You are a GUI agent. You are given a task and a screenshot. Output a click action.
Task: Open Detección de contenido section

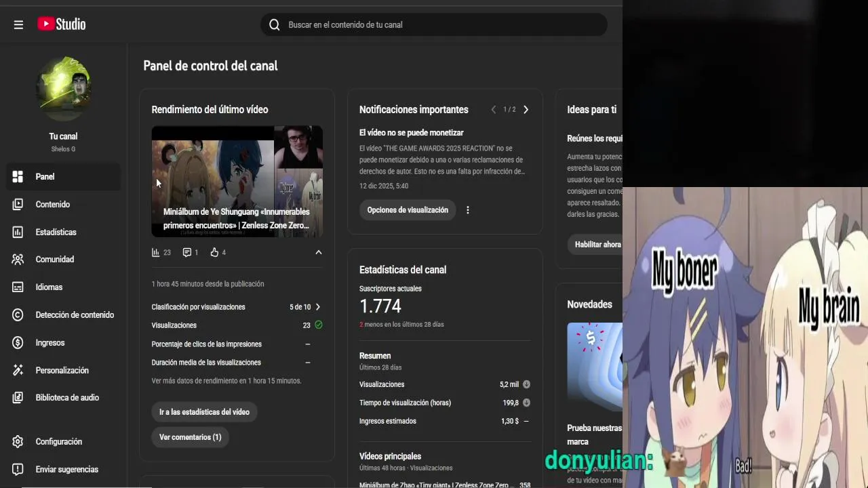click(75, 314)
